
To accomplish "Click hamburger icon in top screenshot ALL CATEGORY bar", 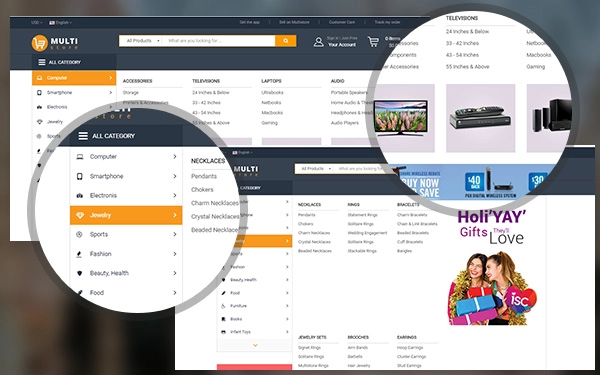I will point(42,62).
